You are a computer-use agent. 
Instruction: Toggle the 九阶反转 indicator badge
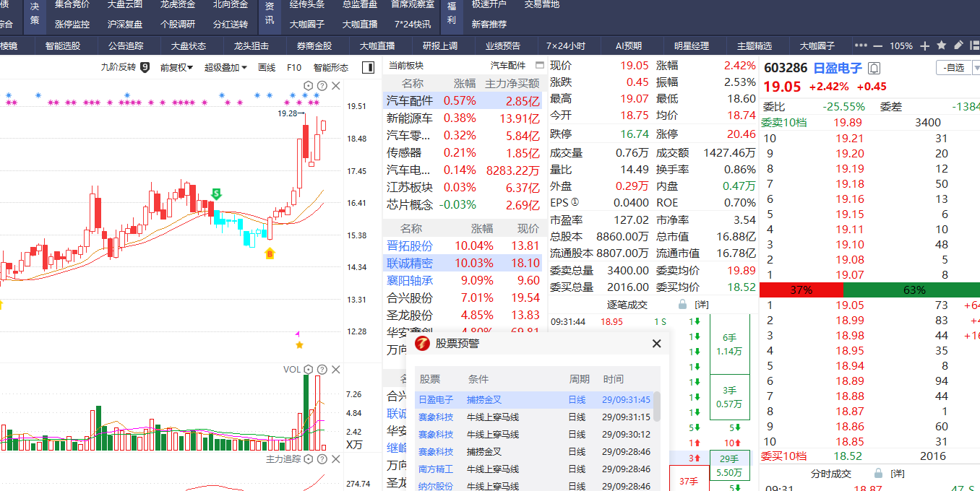point(145,67)
